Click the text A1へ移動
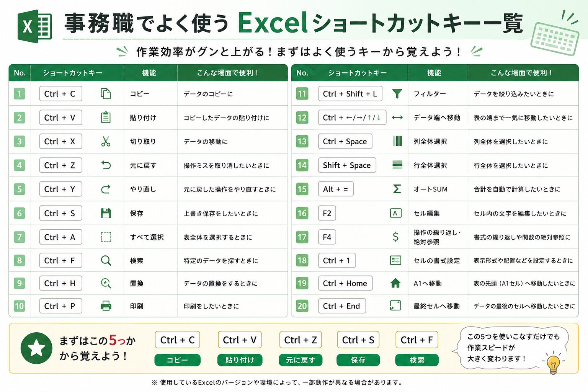Image resolution: width=588 pixels, height=392 pixels. [428, 284]
